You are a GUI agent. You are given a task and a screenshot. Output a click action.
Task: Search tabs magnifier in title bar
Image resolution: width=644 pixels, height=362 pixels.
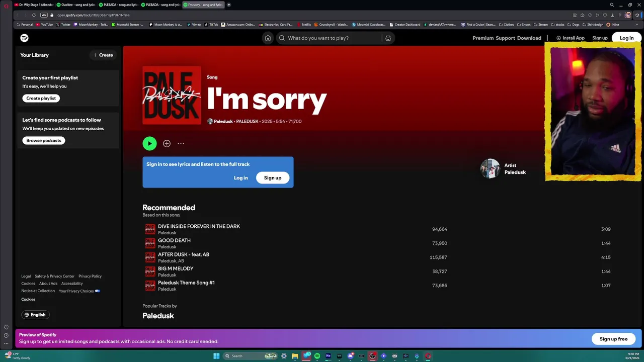pyautogui.click(x=612, y=5)
